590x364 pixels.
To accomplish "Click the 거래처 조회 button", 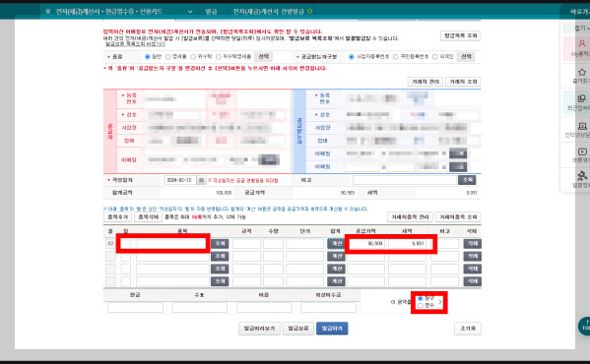I will click(463, 82).
